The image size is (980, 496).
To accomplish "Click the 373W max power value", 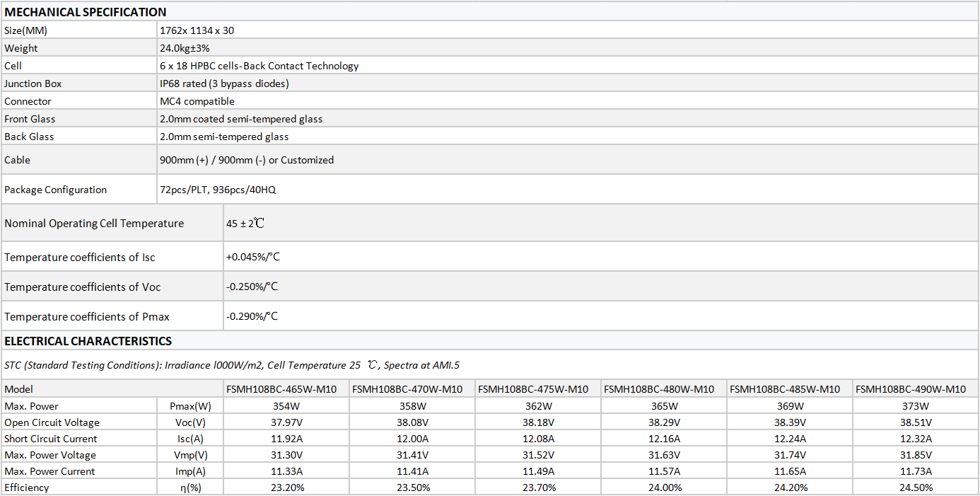I will tap(915, 406).
